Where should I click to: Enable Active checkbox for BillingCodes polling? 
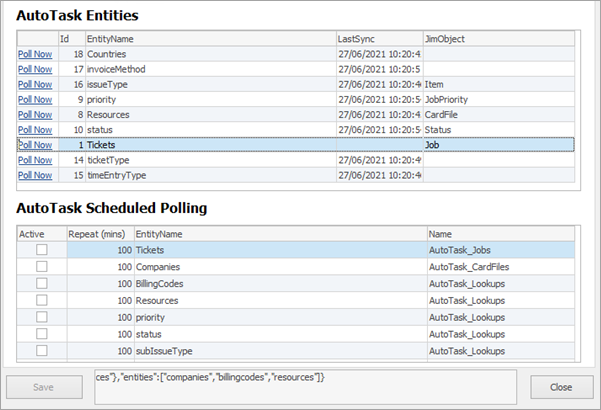[42, 284]
